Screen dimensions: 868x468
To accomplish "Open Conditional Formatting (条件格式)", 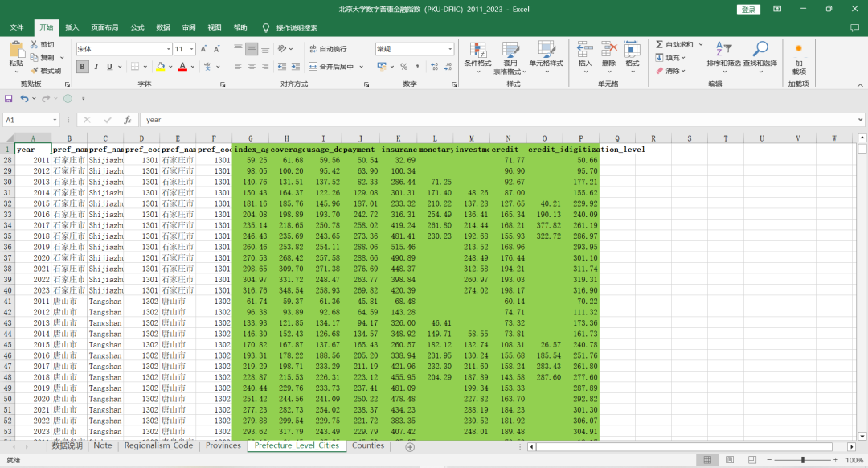I will click(x=477, y=58).
